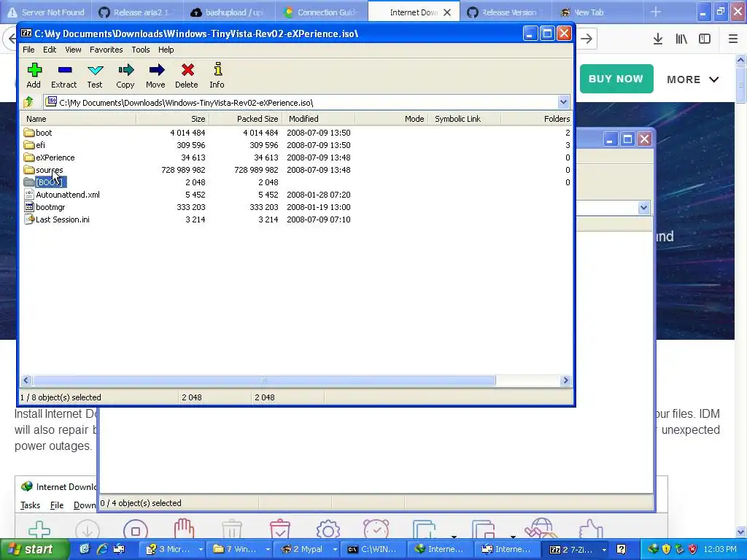Open the Firefox library icon
The height and width of the screenshot is (560, 747).
click(681, 39)
